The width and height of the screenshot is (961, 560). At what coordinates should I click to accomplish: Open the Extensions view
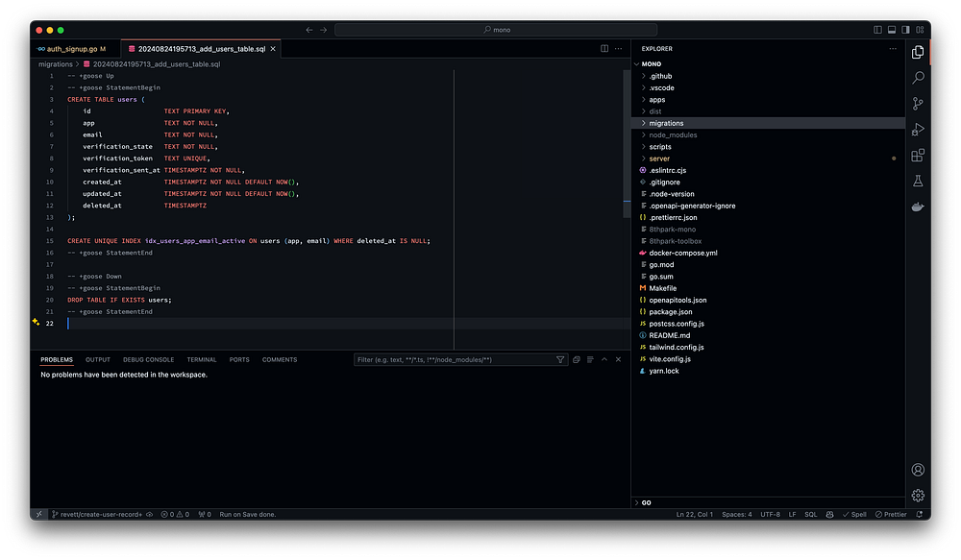tap(918, 156)
